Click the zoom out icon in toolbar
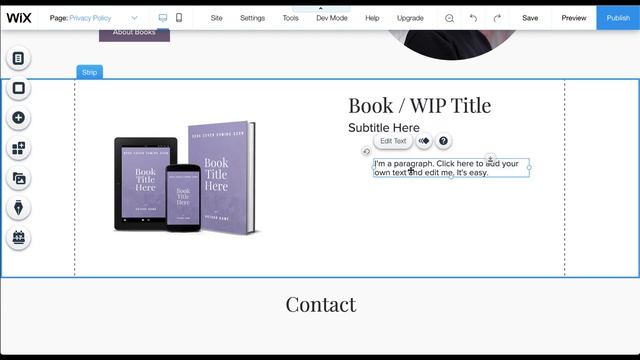640x360 pixels. pos(449,18)
